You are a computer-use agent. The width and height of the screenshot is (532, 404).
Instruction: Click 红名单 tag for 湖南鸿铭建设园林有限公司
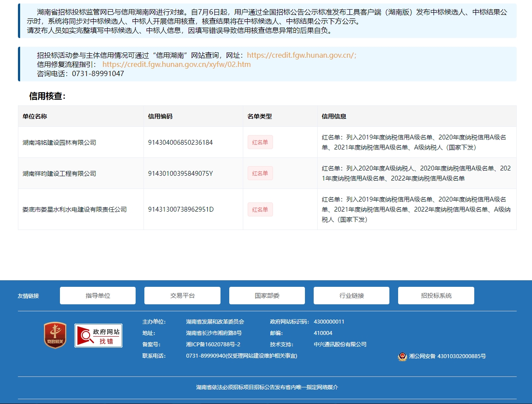click(x=260, y=143)
